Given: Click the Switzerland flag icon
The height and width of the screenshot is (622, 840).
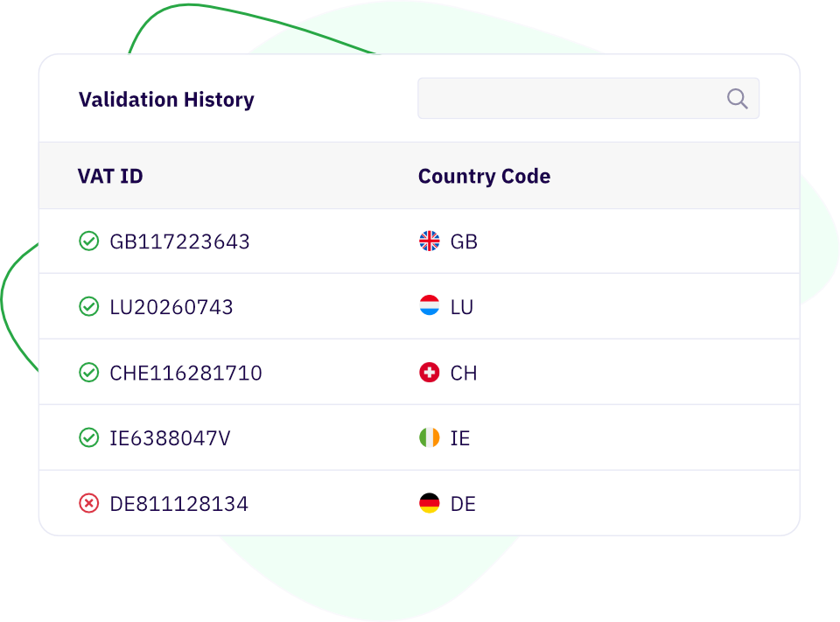Looking at the screenshot, I should [429, 373].
